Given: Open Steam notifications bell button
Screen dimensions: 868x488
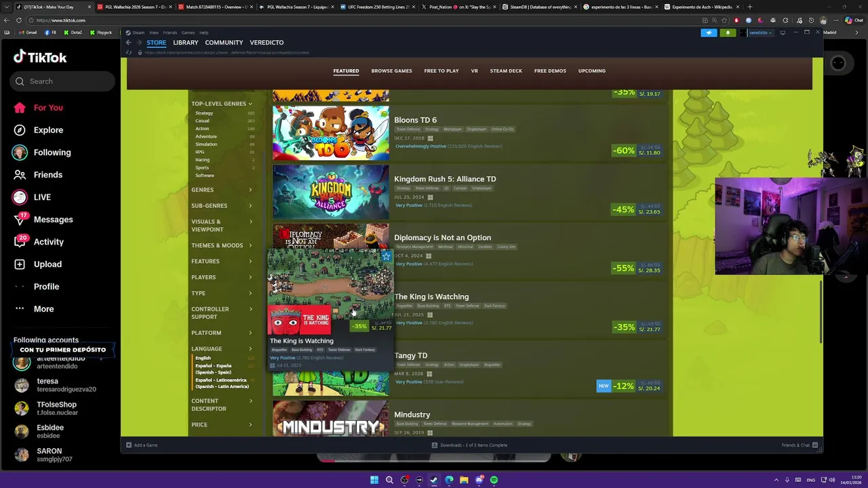Looking at the screenshot, I should coord(728,33).
